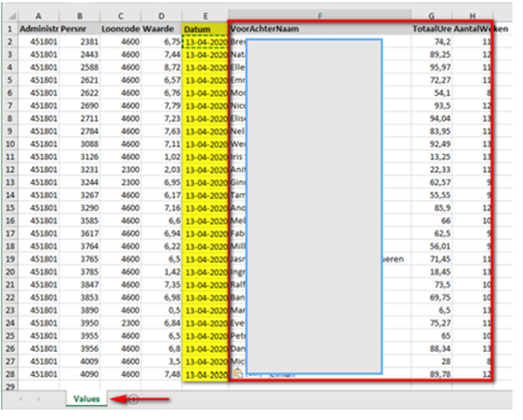Select row 28 header
This screenshot has width=523, height=420.
click(x=10, y=374)
